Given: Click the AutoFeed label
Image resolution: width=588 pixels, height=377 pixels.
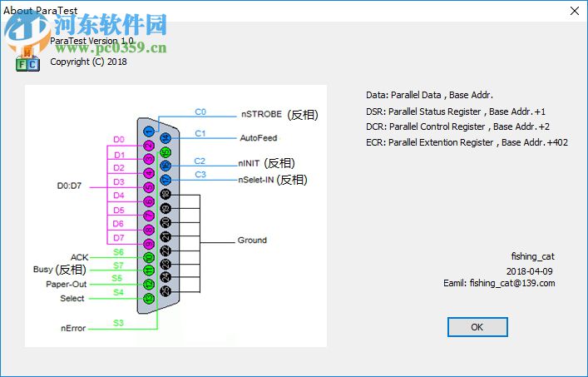Looking at the screenshot, I should click(259, 138).
